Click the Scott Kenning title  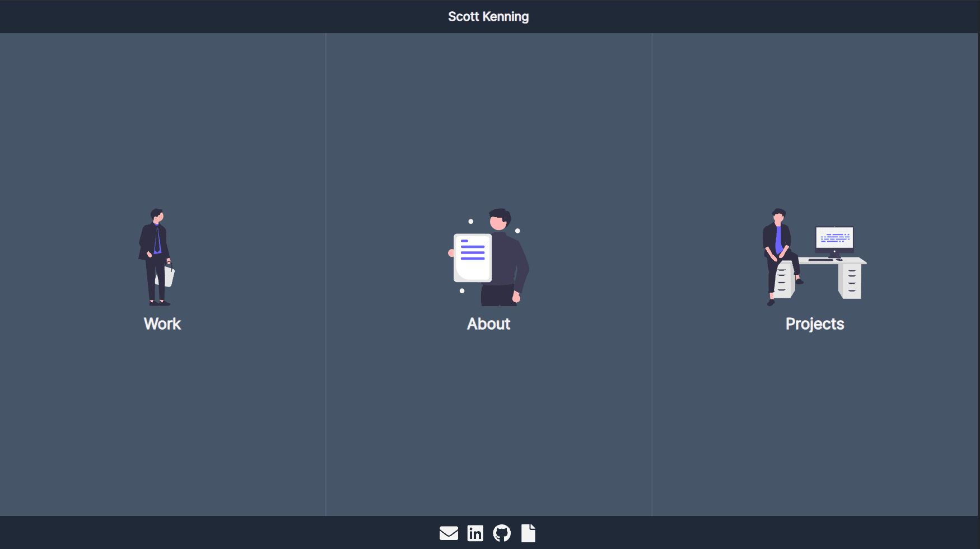488,16
